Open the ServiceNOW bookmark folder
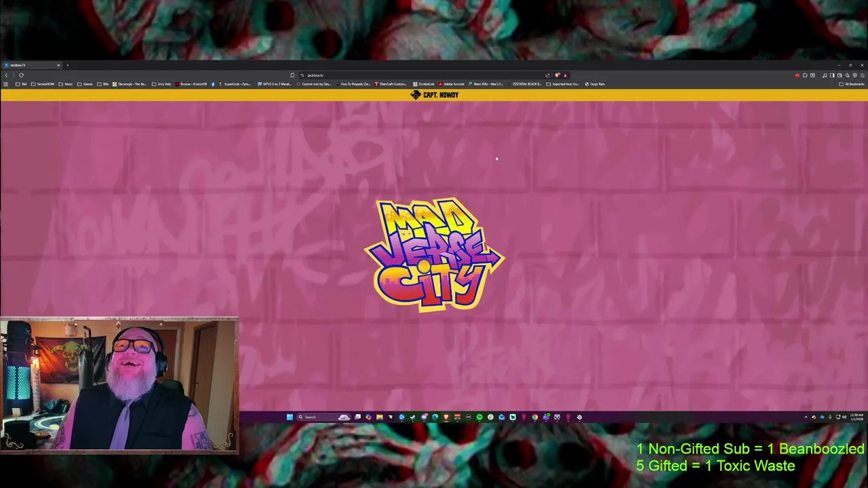 pyautogui.click(x=43, y=84)
